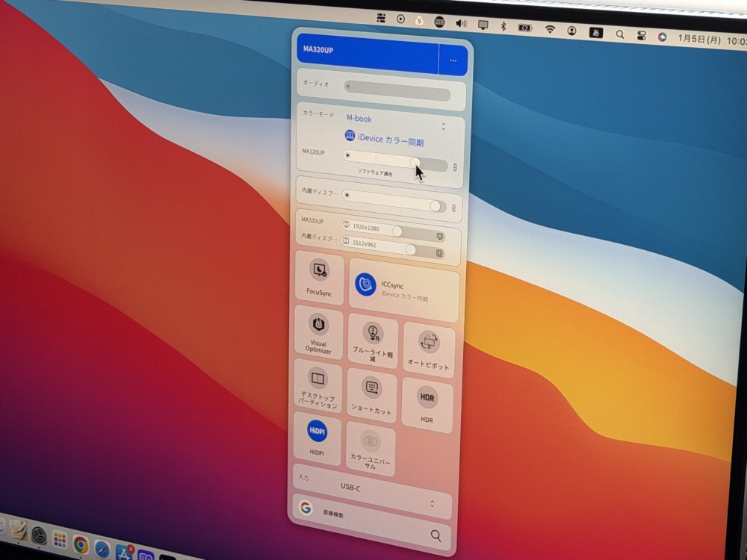The height and width of the screenshot is (560, 747).
Task: Click the iDevice カラー同期 link
Action: [384, 142]
